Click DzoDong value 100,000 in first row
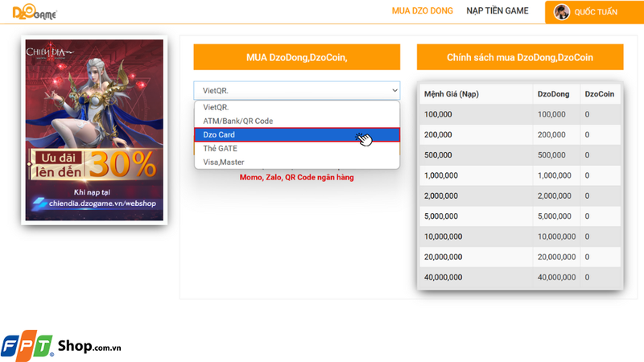Image resolution: width=644 pixels, height=362 pixels. click(x=551, y=114)
